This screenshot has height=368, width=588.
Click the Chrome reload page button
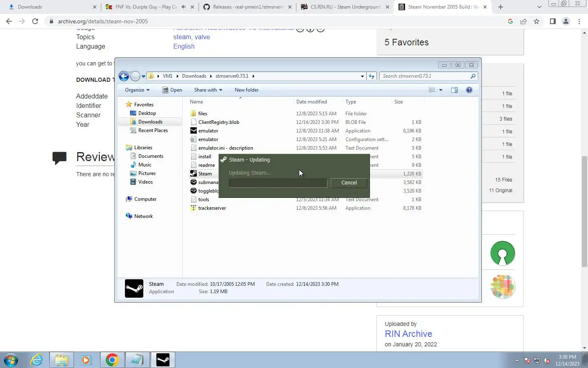35,21
